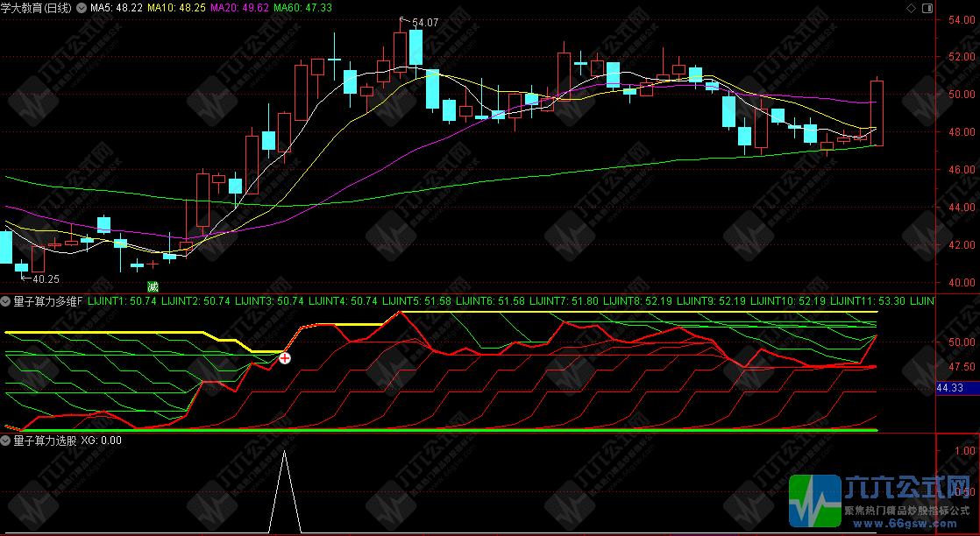Click the red plus signal marker

(x=284, y=357)
